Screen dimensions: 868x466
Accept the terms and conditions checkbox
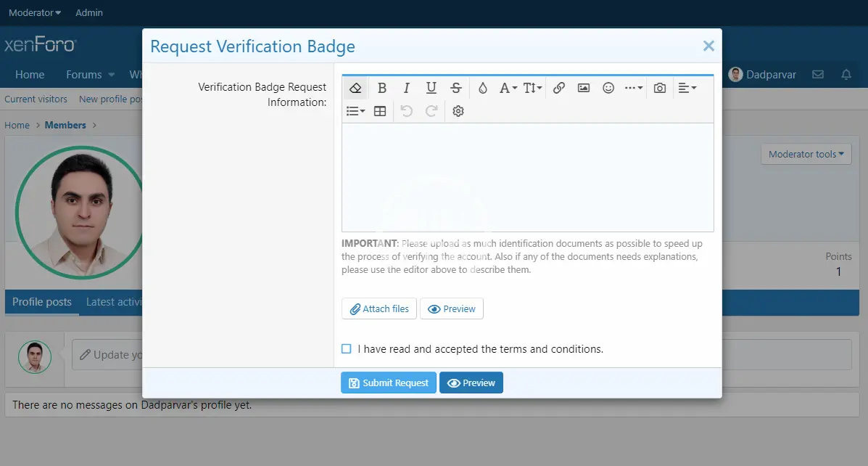[x=347, y=349]
